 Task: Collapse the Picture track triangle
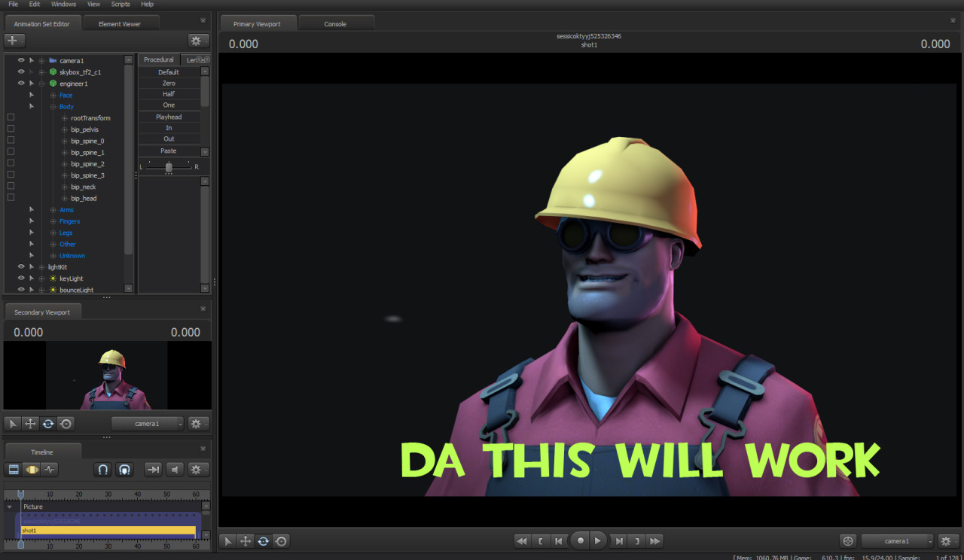(10, 507)
